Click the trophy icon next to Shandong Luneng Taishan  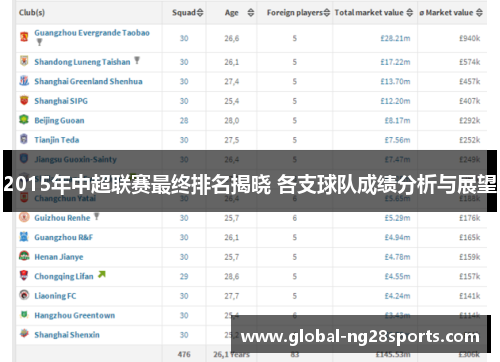(x=137, y=60)
